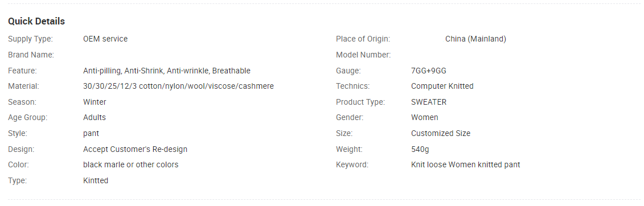Click the Brand Name label

[31, 55]
